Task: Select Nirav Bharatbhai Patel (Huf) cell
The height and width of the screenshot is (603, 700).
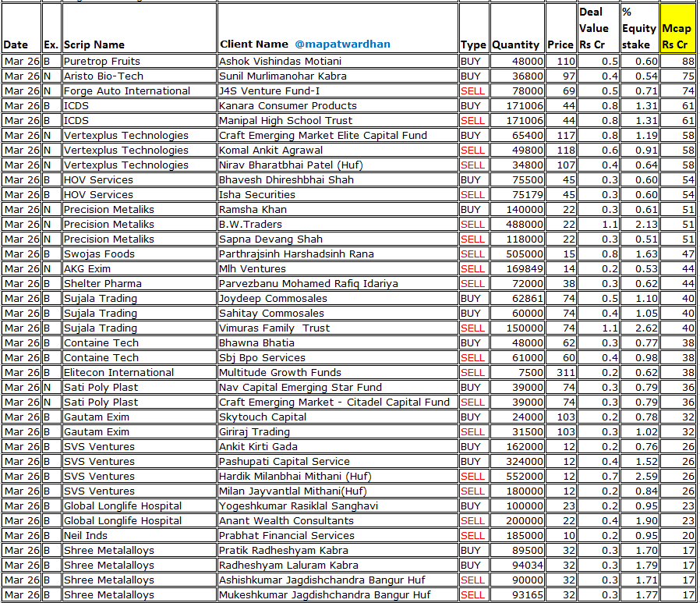Action: click(338, 165)
